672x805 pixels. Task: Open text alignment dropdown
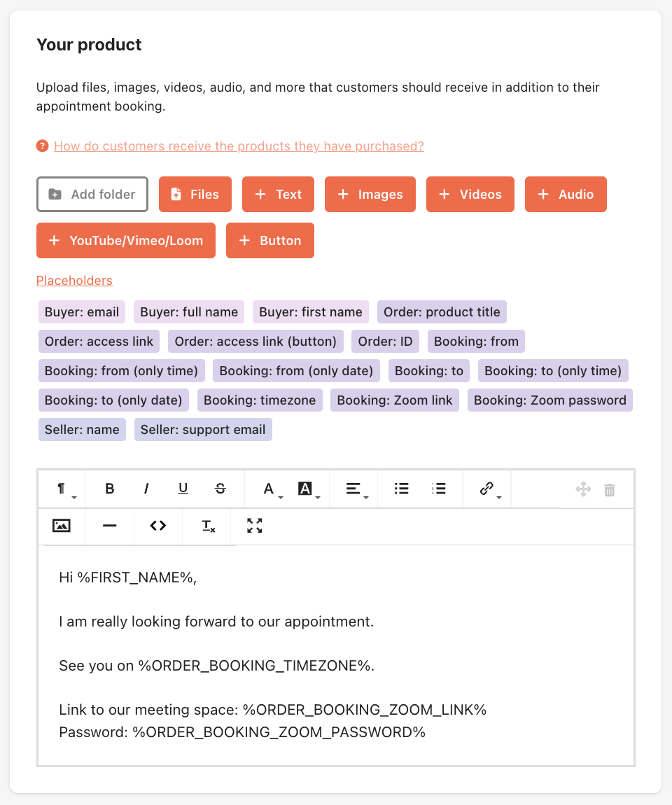pyautogui.click(x=355, y=489)
